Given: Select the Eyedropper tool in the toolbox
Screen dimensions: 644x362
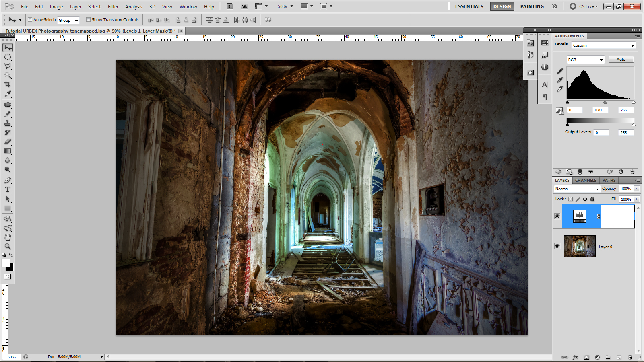Looking at the screenshot, I should coord(8,94).
